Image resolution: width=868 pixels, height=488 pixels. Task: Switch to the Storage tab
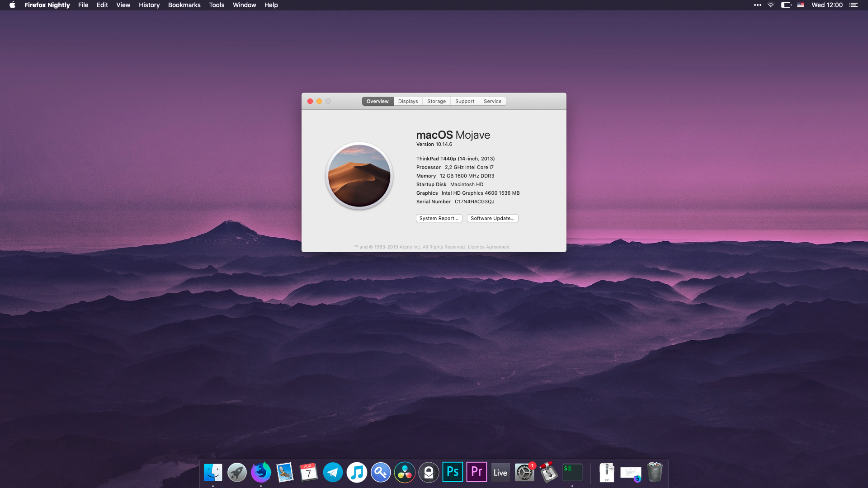436,101
